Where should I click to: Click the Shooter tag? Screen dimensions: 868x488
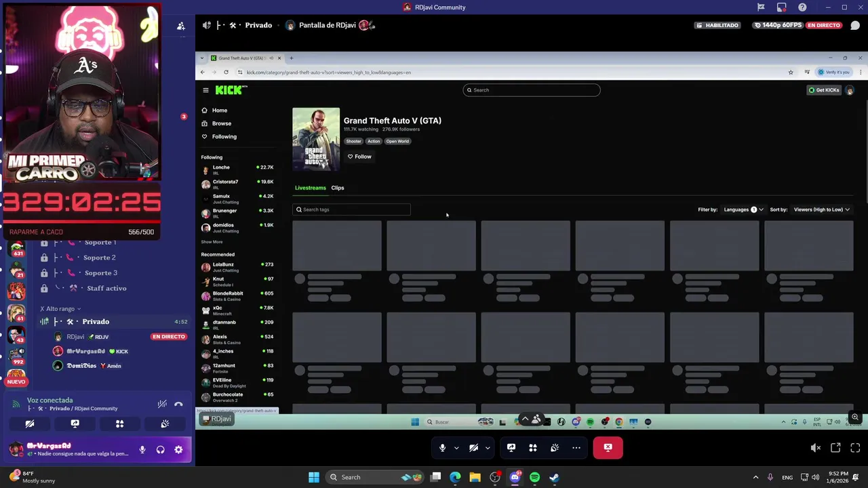point(354,141)
